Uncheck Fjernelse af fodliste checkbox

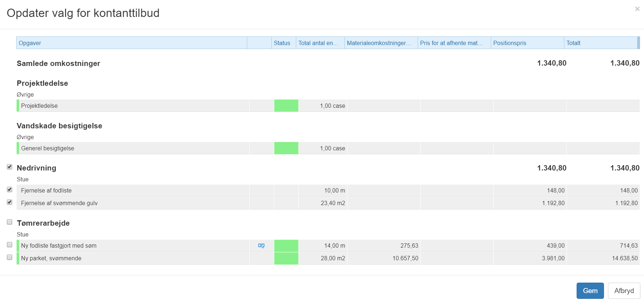10,190
